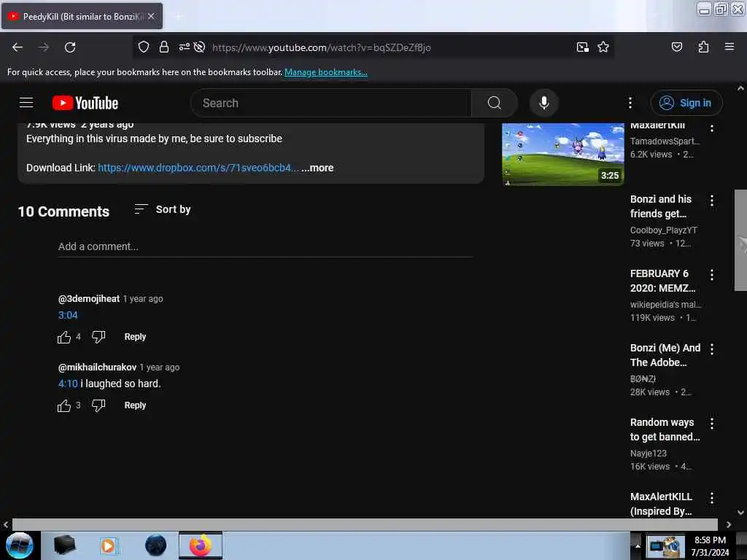This screenshot has width=747, height=560.
Task: Open options for MaxAlertKill video
Action: click(712, 128)
